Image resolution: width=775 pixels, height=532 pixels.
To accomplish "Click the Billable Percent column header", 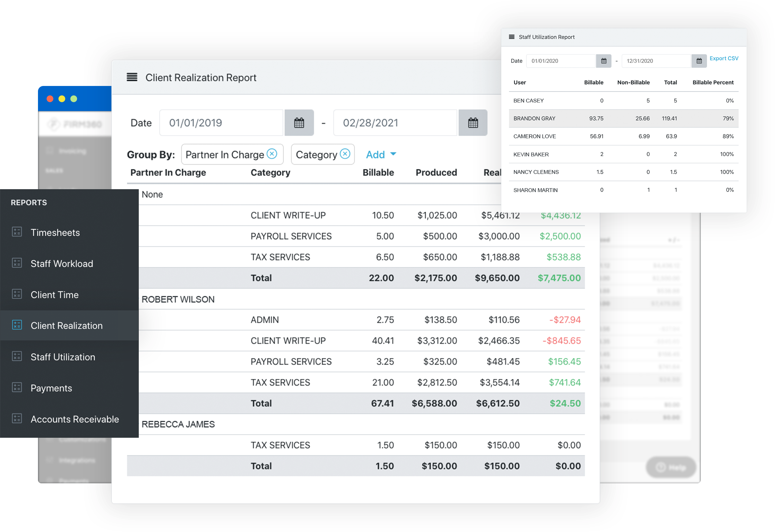I will tap(713, 83).
